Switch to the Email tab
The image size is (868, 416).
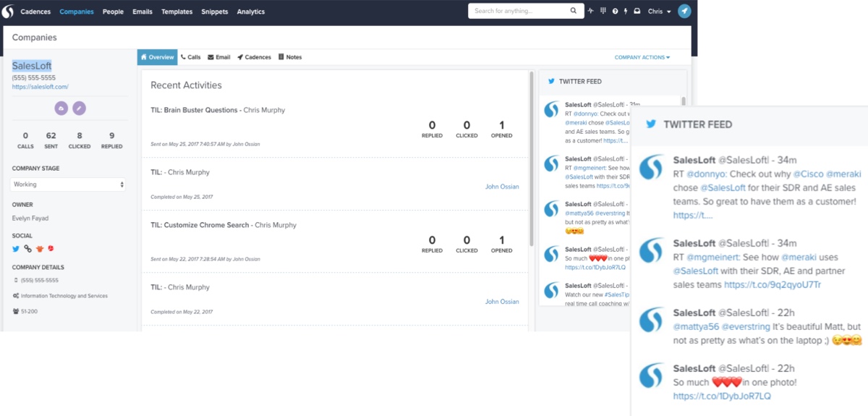219,57
